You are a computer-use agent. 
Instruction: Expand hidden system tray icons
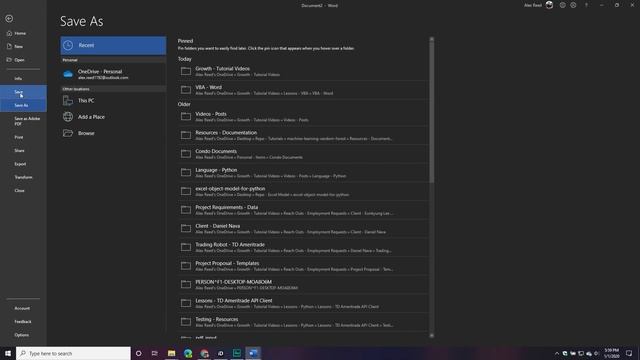tap(557, 353)
